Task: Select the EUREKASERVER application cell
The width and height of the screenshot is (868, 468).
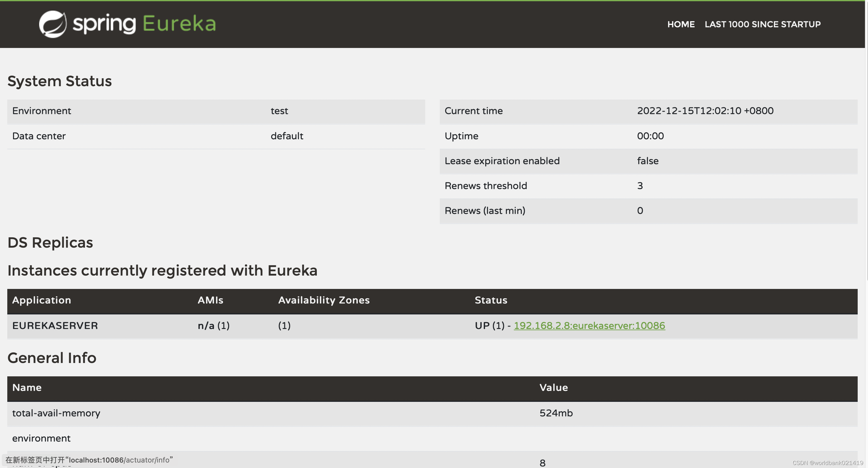Action: tap(55, 326)
